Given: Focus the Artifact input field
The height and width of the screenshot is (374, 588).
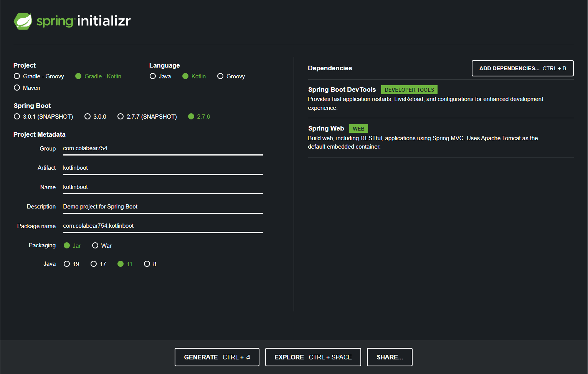Looking at the screenshot, I should (x=163, y=168).
